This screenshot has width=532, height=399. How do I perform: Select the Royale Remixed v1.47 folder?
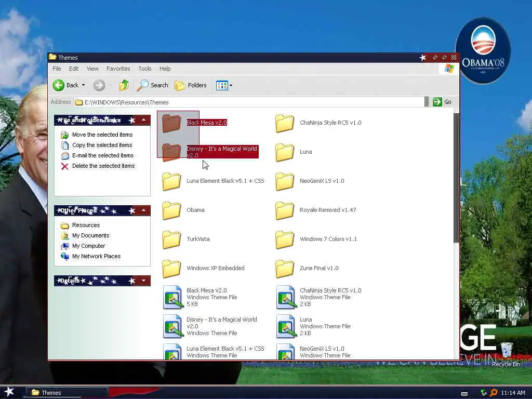(x=285, y=210)
